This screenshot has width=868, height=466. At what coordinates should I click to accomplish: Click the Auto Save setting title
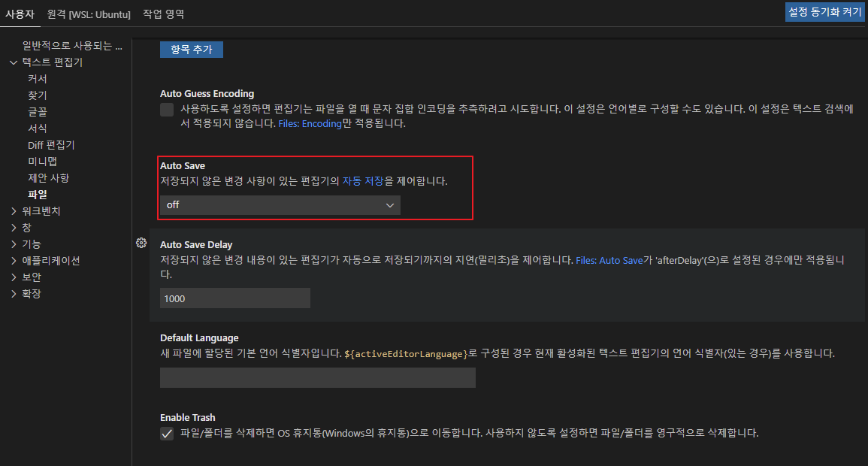[183, 165]
